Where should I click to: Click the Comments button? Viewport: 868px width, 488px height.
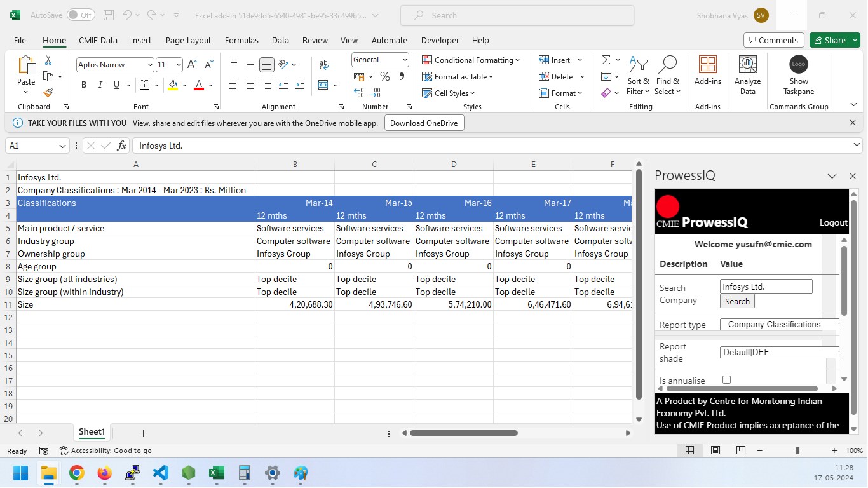(773, 40)
